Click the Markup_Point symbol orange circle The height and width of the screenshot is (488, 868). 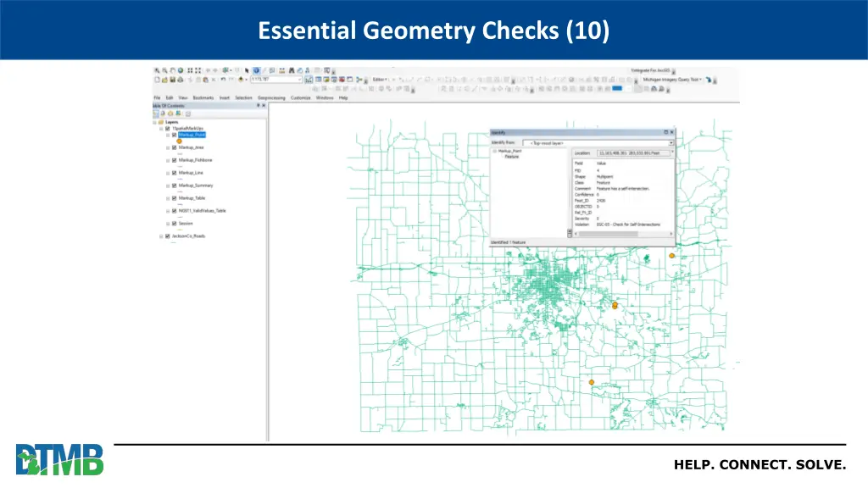tap(179, 141)
